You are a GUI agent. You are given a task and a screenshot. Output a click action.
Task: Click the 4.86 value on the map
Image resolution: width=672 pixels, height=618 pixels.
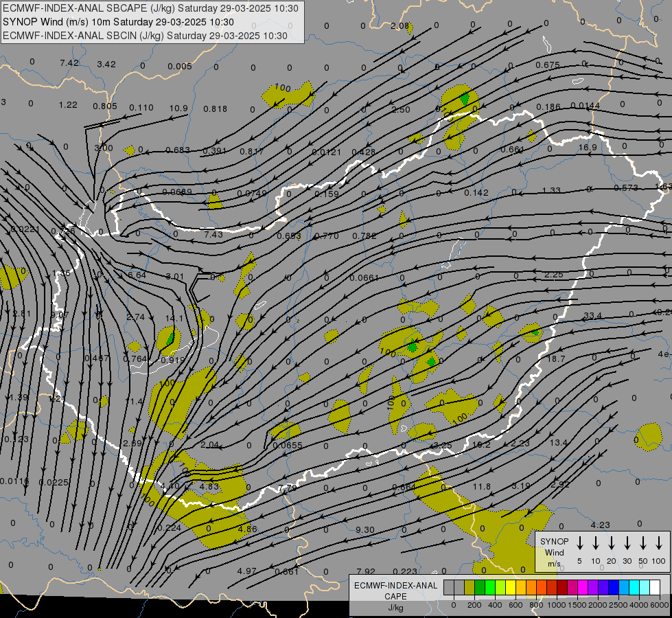point(248,529)
